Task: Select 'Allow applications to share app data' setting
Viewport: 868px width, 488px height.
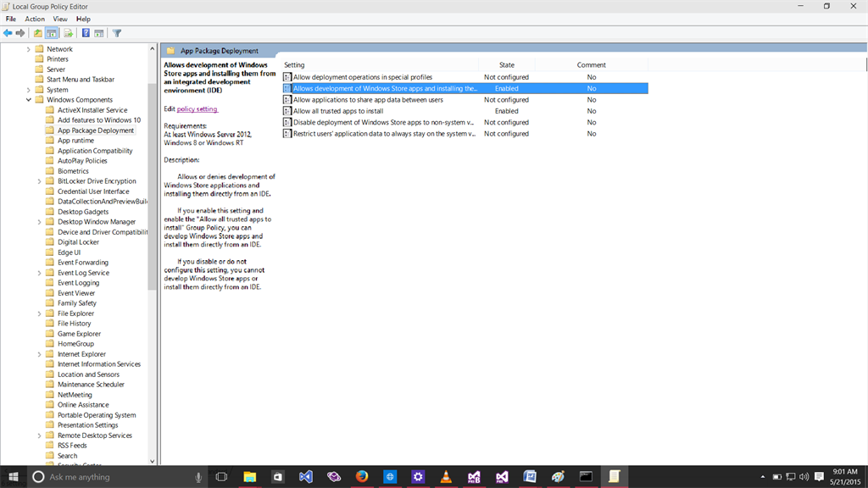Action: [x=465, y=100]
